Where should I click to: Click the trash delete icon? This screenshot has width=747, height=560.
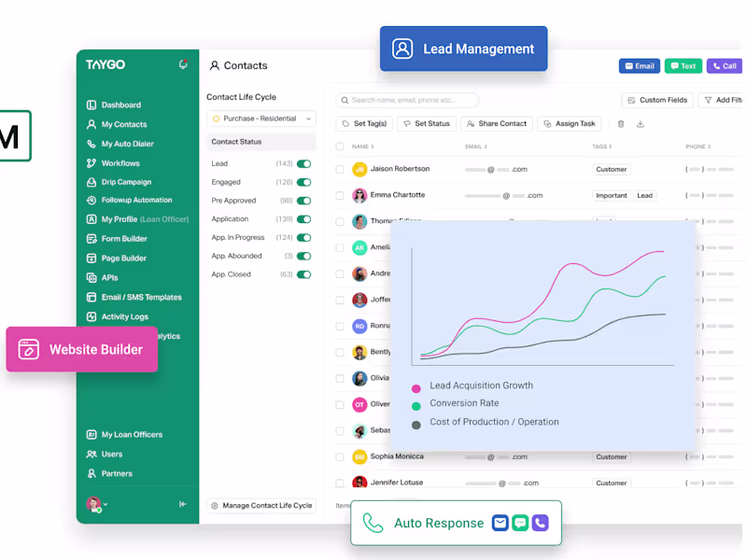coord(621,124)
